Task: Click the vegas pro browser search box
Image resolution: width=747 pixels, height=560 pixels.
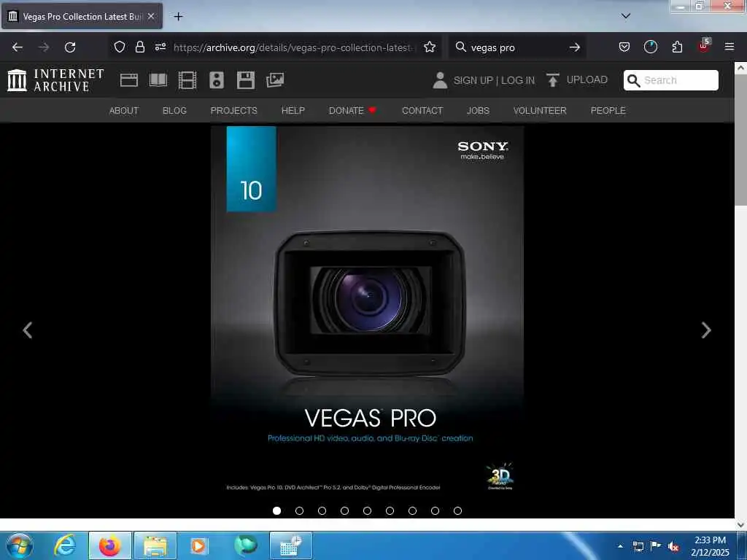Action: pos(517,47)
